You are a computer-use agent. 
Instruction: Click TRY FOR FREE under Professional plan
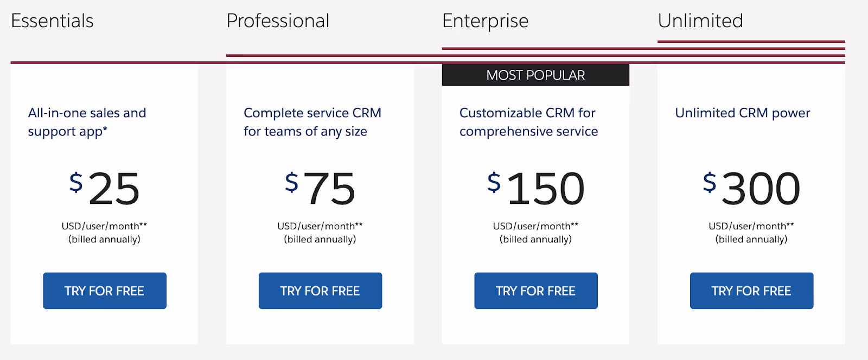320,291
